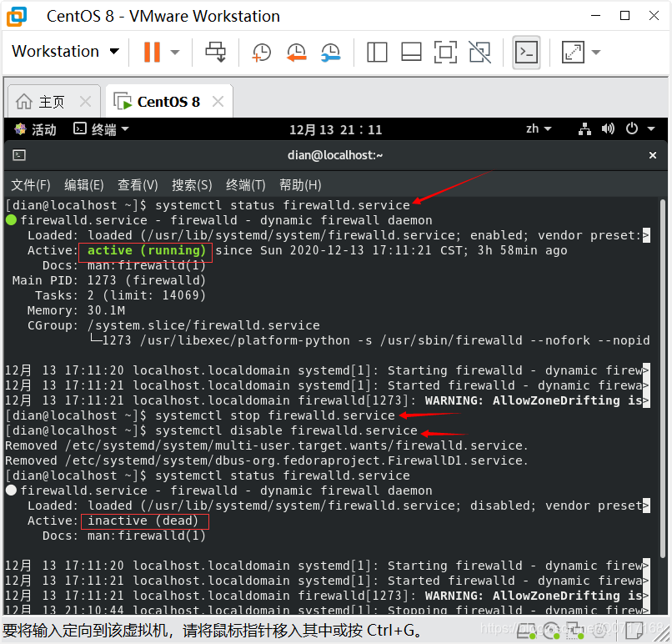This screenshot has height=644, width=672.
Task: Open the clock calendar 12月13 21:11
Action: pos(335,129)
